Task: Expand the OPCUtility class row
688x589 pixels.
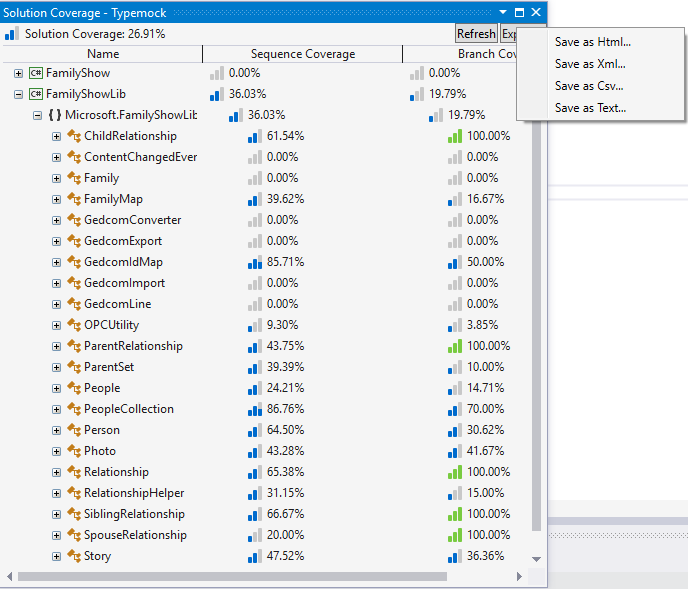Action: pos(57,326)
